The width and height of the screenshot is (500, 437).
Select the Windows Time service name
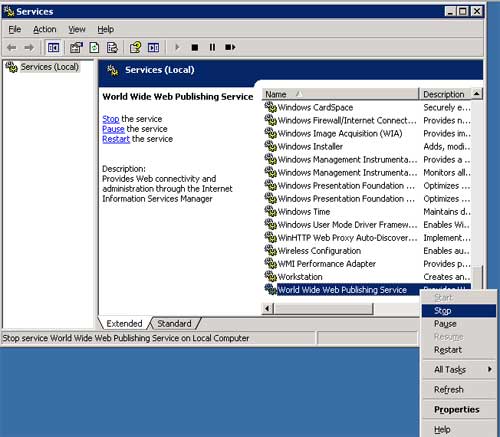304,211
